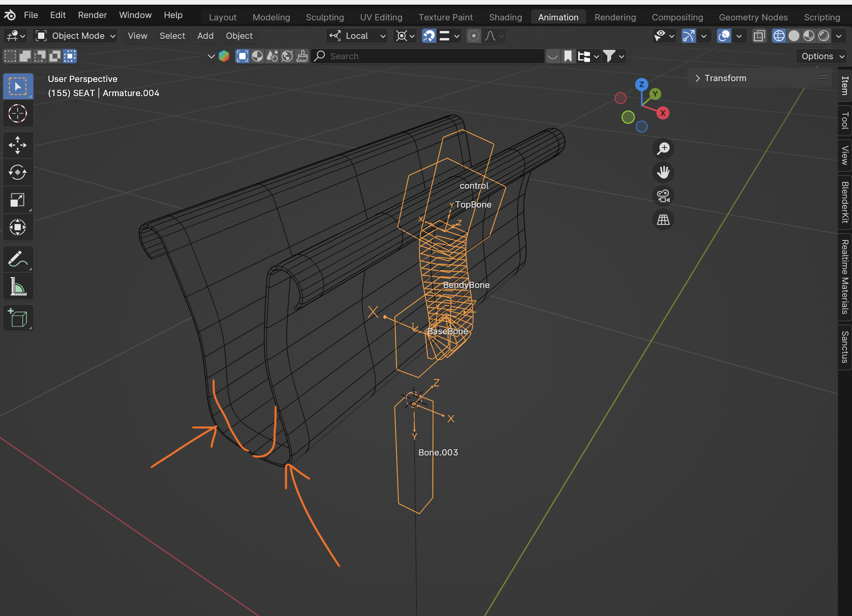
Task: Click the pan view hand icon
Action: (x=663, y=172)
